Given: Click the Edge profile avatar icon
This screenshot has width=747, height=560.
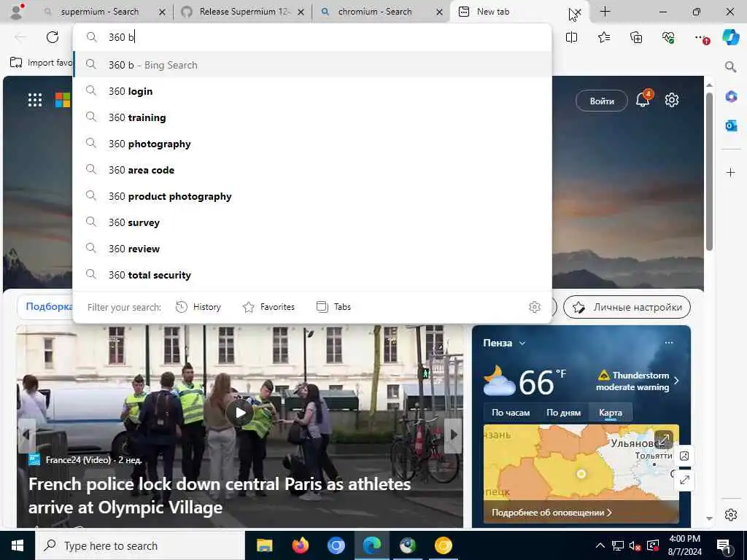Looking at the screenshot, I should 17,12.
